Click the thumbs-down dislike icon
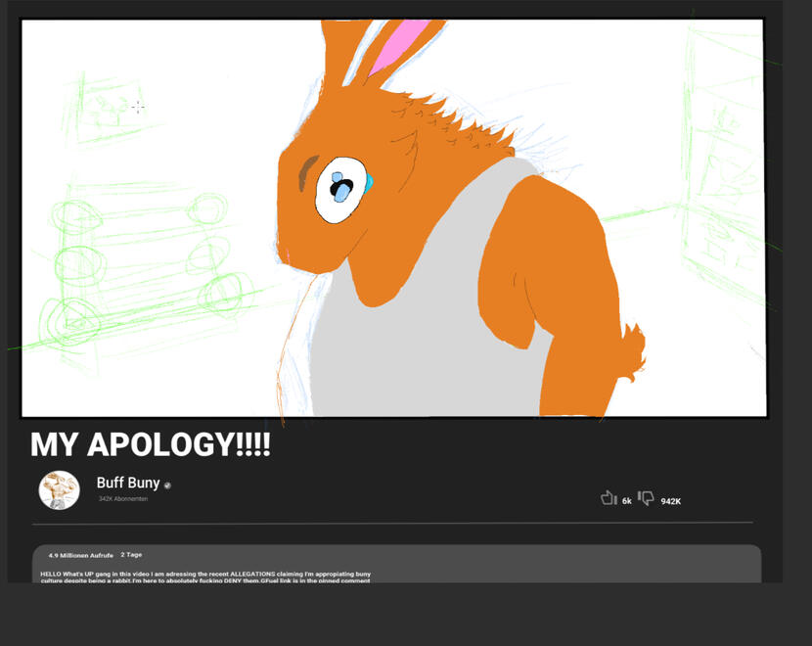 tap(646, 498)
